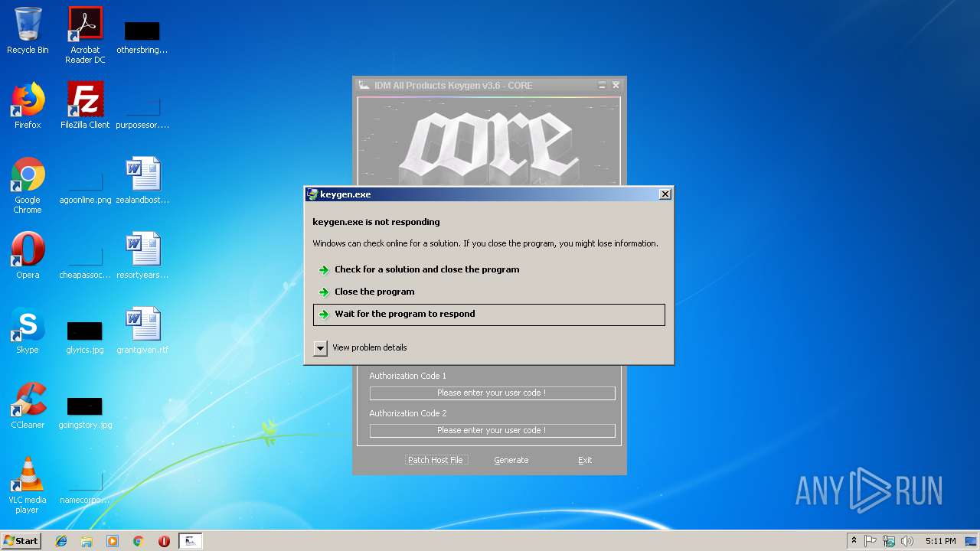
Task: Click Authorization Code 1 field
Action: [x=492, y=393]
